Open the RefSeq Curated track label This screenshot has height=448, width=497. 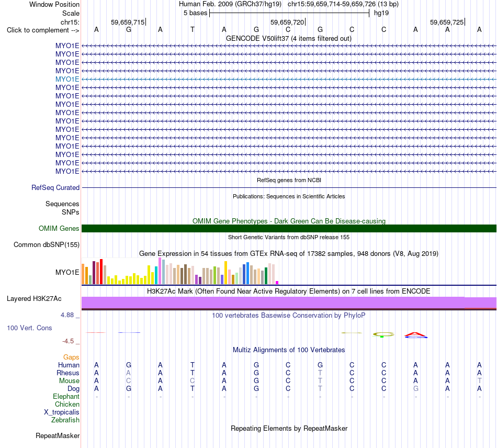tap(55, 188)
